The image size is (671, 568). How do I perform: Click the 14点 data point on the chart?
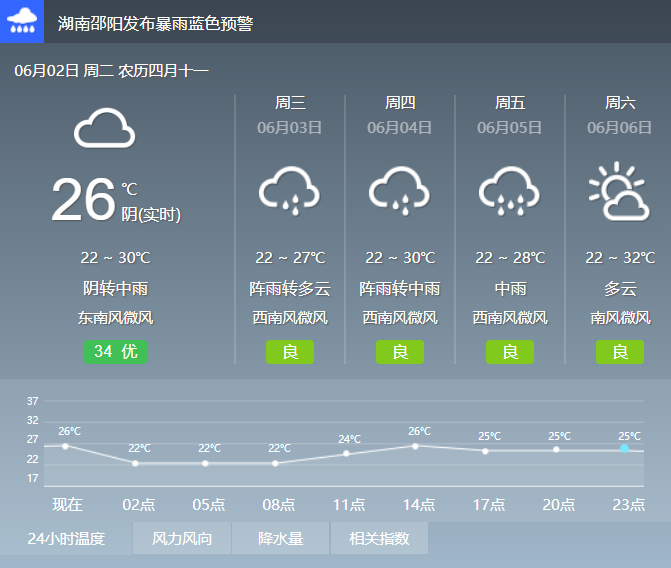click(415, 446)
